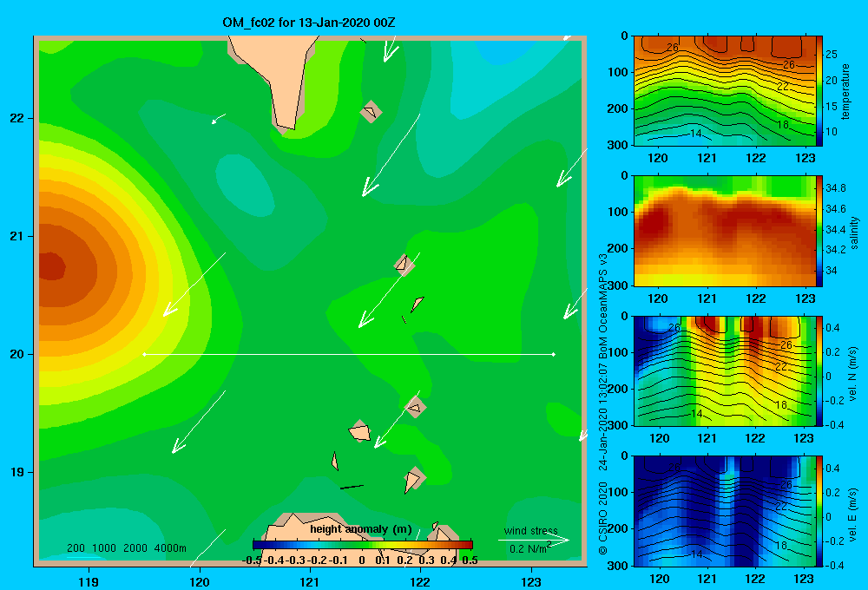
Task: Click the western endpoint of the transect line
Action: pos(144,354)
